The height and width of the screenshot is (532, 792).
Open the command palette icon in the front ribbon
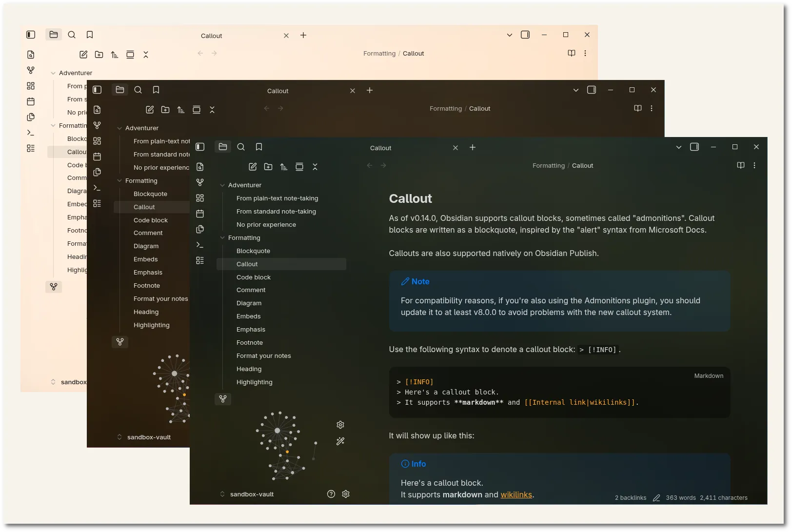[x=200, y=245]
